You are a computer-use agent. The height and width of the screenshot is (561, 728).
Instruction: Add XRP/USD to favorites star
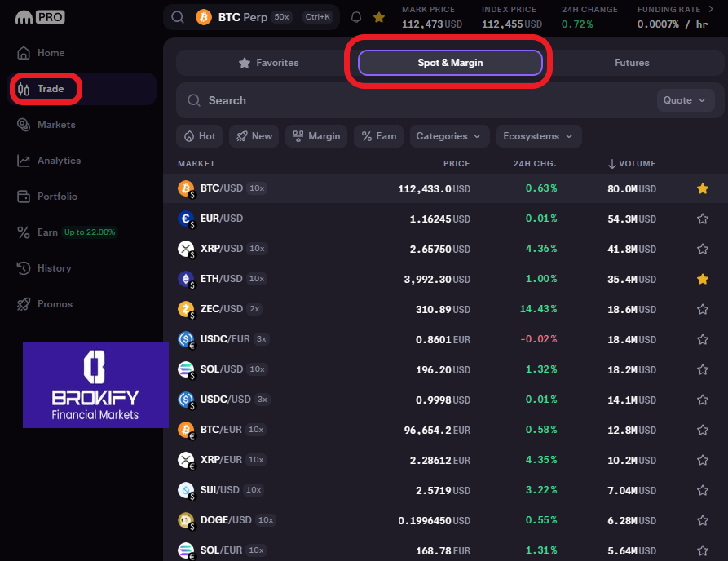[702, 248]
